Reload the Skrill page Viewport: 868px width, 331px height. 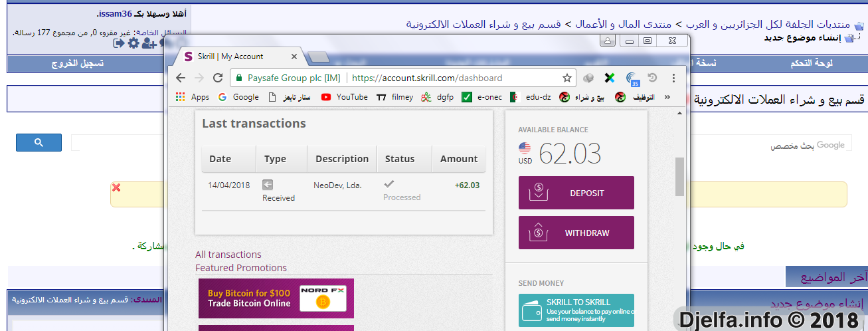coord(217,78)
